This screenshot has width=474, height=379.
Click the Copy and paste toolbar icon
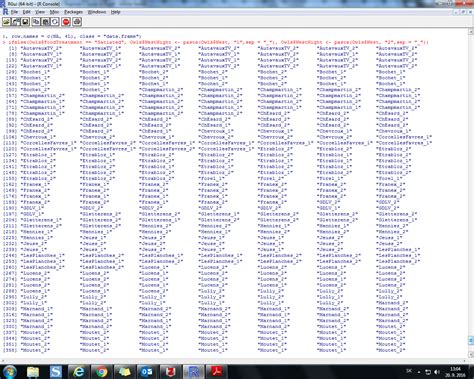click(x=55, y=22)
